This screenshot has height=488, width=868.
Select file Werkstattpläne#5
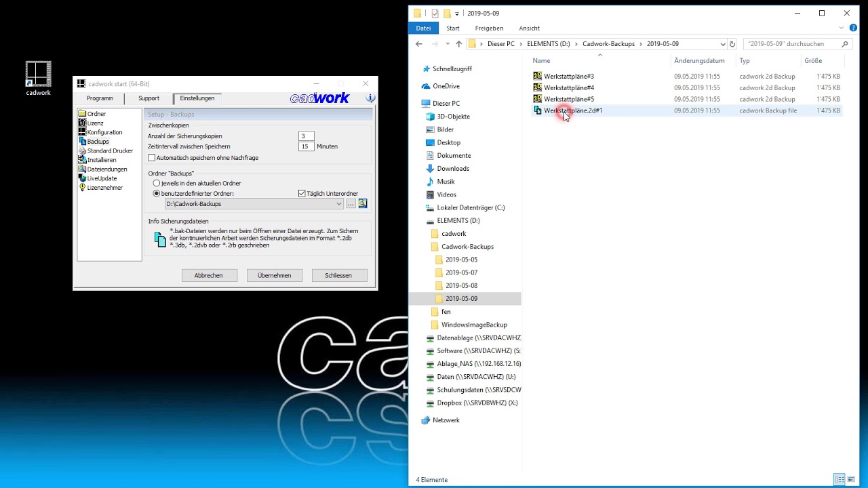[564, 99]
